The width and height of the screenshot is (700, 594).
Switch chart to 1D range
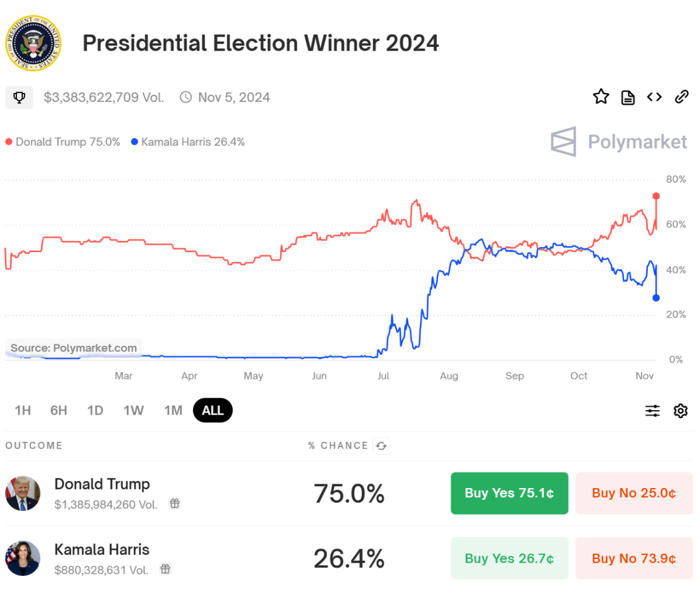[x=96, y=411]
